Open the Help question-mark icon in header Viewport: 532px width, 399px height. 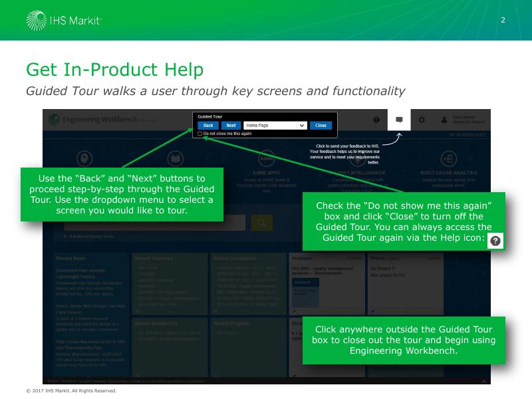376,120
